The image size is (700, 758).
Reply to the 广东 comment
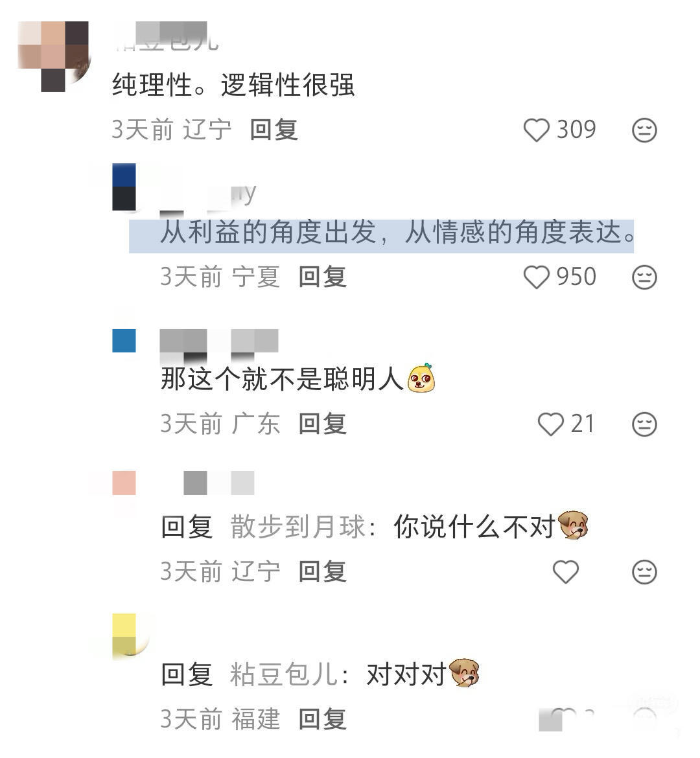(322, 424)
